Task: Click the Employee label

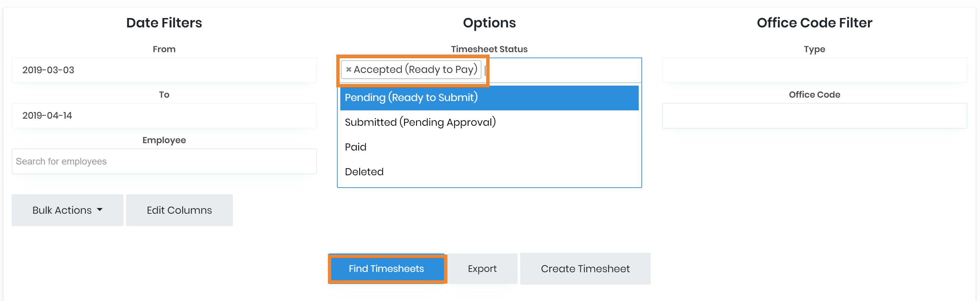Action: [164, 140]
